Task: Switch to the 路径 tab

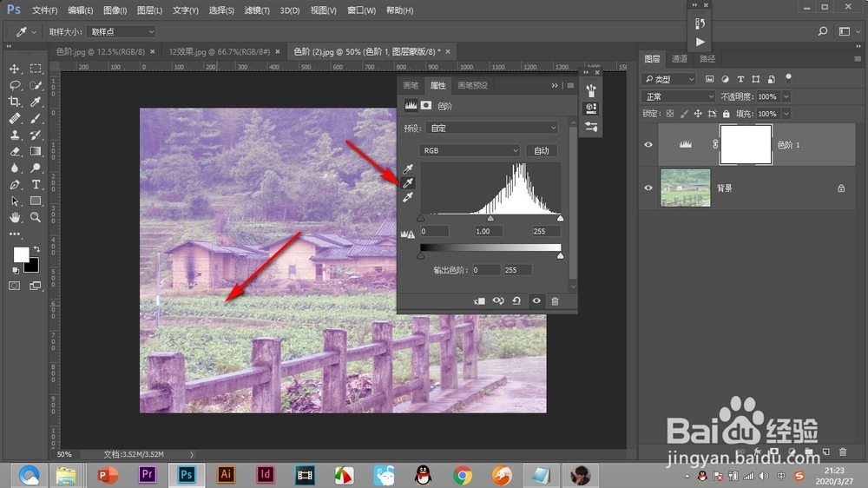Action: point(707,59)
